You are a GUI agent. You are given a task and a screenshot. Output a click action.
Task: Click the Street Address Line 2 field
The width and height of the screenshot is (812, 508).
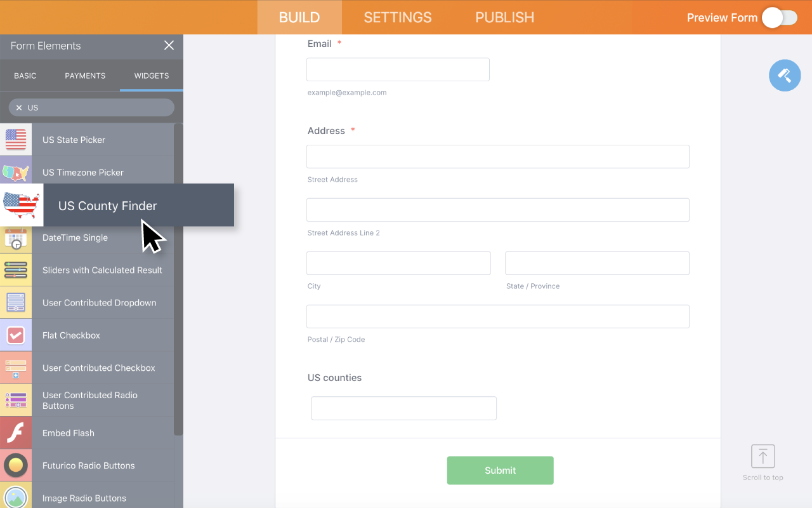point(498,210)
